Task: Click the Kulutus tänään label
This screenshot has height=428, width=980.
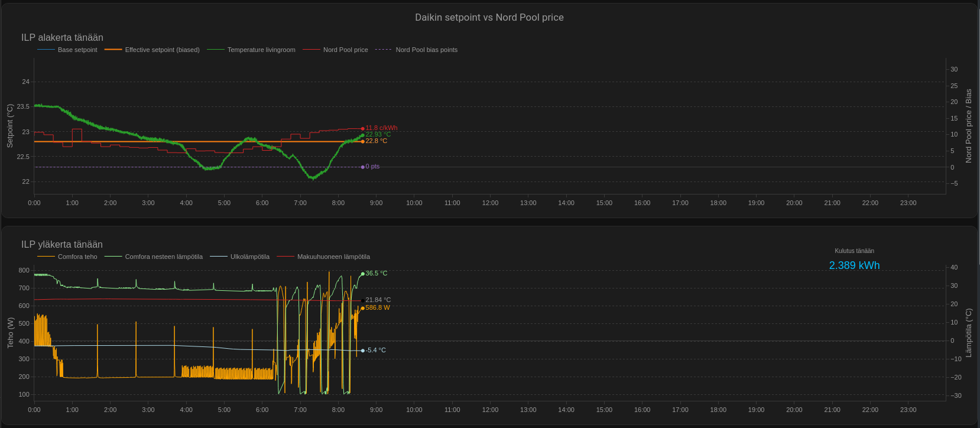Action: (x=854, y=251)
